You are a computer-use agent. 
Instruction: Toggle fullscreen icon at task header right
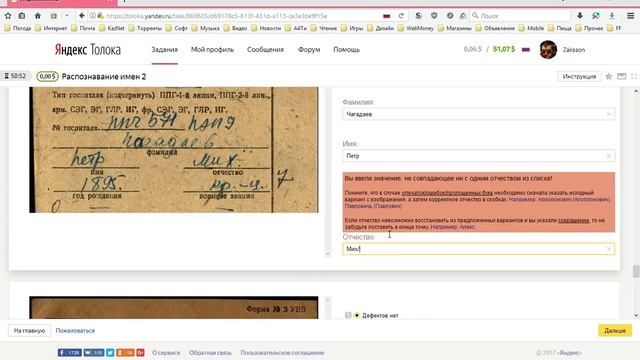[634, 76]
